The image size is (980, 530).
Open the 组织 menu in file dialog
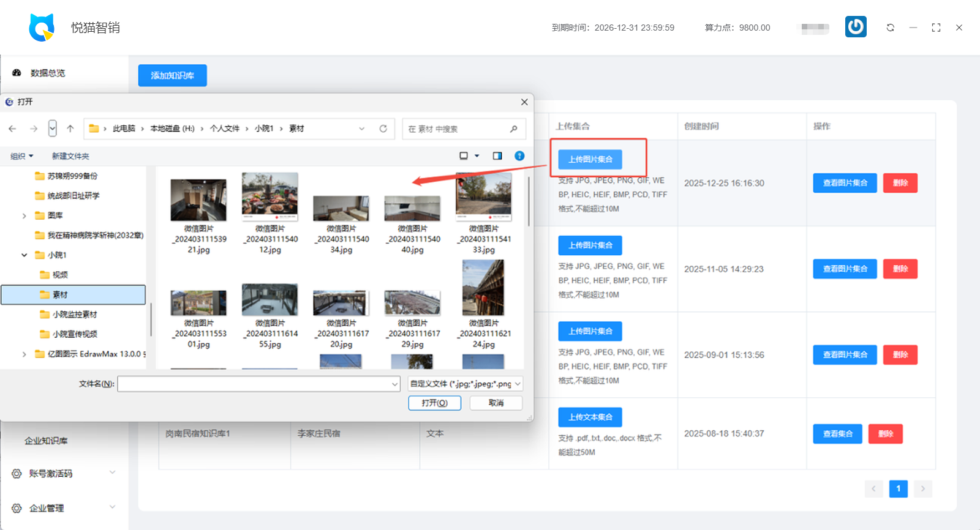(x=21, y=156)
